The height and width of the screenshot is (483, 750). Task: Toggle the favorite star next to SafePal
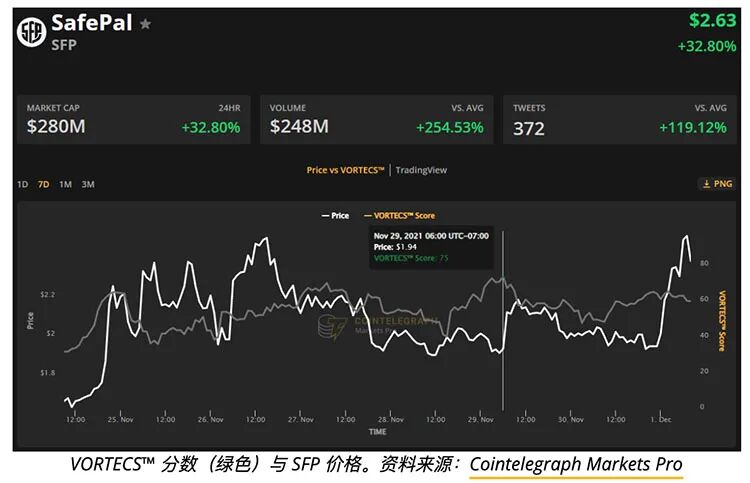(145, 23)
